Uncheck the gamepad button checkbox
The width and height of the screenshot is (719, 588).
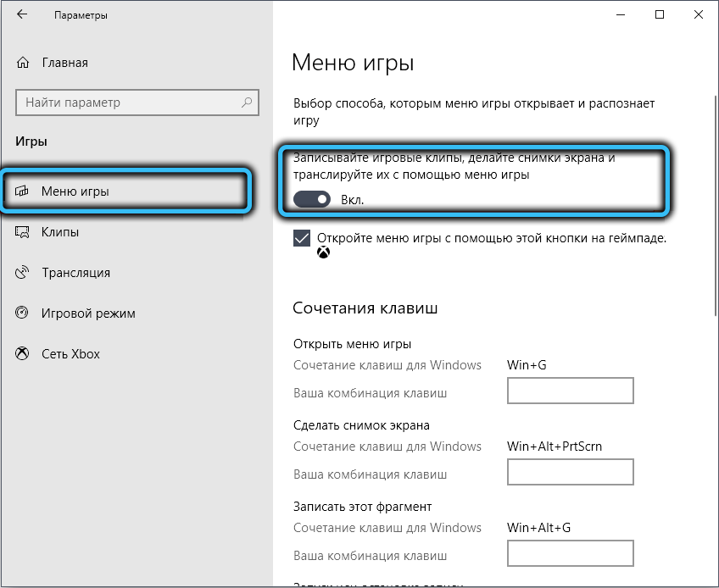point(302,238)
